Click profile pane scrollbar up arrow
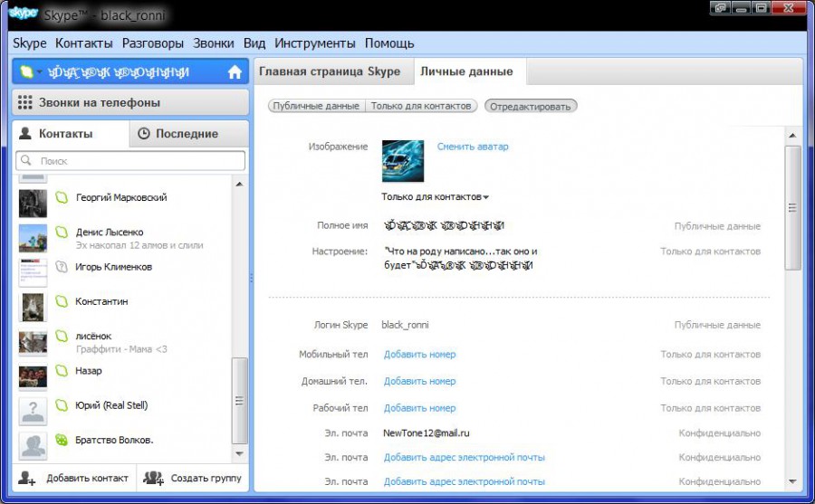 click(x=792, y=135)
